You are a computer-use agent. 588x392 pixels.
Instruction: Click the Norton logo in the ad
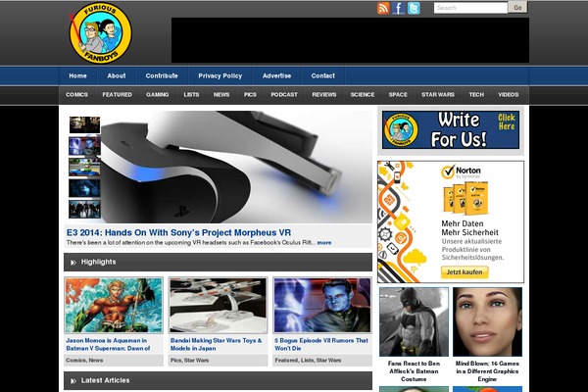tap(461, 171)
